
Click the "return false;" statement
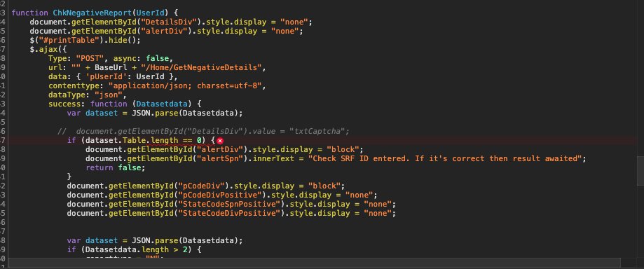116,167
